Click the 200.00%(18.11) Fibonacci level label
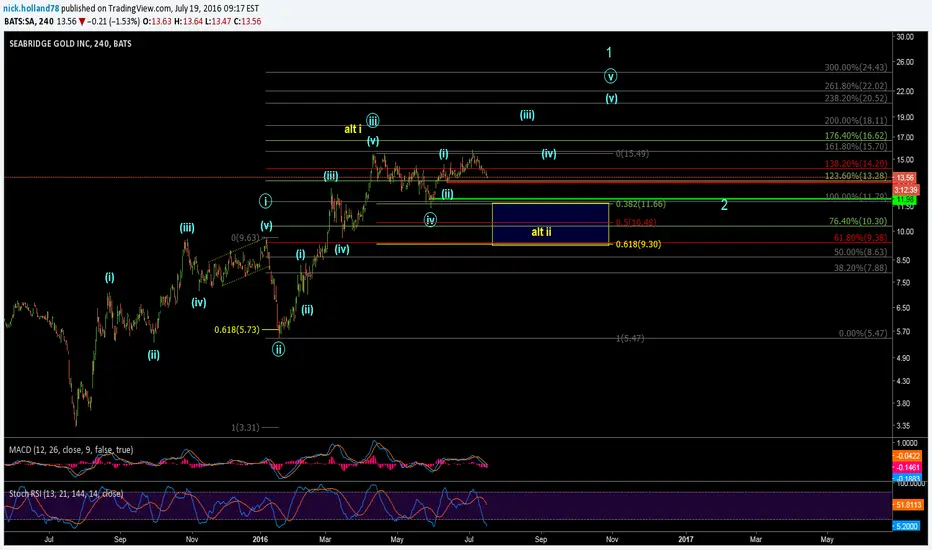Screen dimensions: 932x550 pos(855,121)
